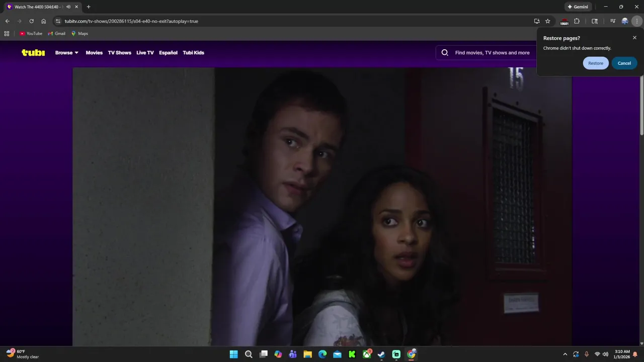Select the Watch The 4400 S04:E40 tab

click(x=42, y=7)
